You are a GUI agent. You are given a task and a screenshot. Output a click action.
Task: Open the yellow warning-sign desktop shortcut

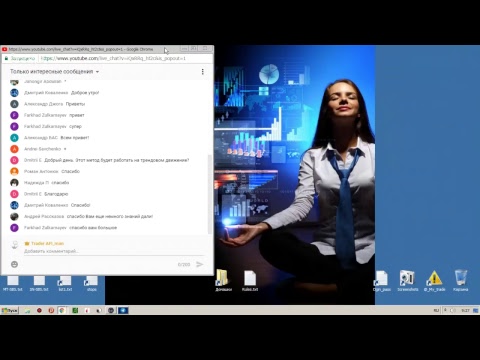pos(434,281)
